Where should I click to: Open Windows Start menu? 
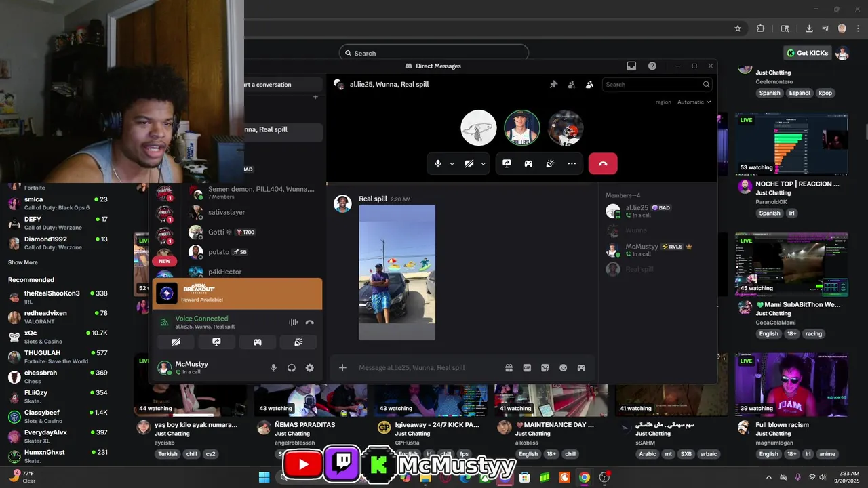(264, 477)
